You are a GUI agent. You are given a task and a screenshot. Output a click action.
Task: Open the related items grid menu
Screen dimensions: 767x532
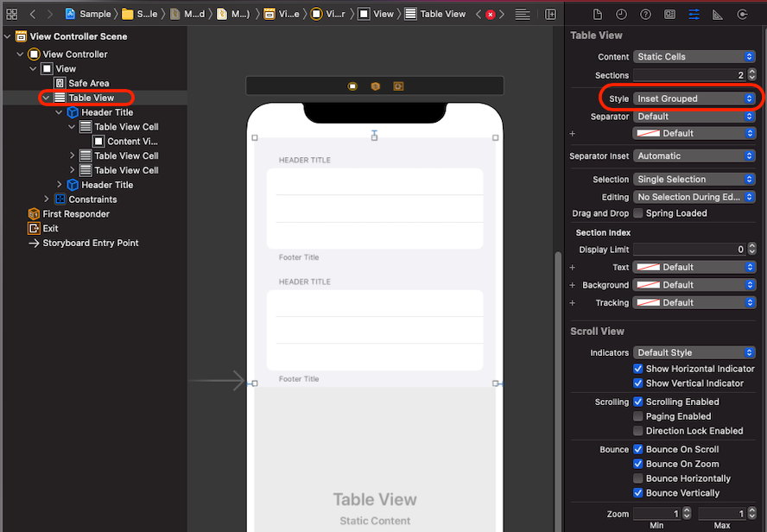point(12,14)
